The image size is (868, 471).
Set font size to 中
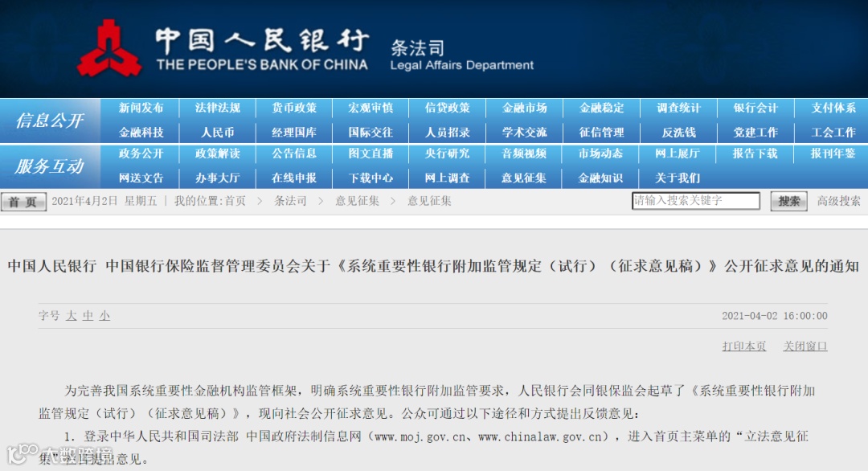[88, 316]
